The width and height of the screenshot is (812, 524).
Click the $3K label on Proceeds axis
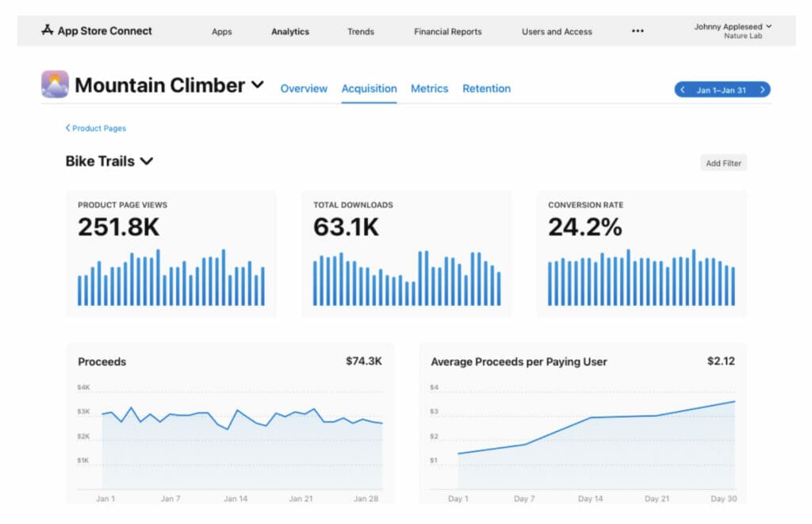click(83, 411)
